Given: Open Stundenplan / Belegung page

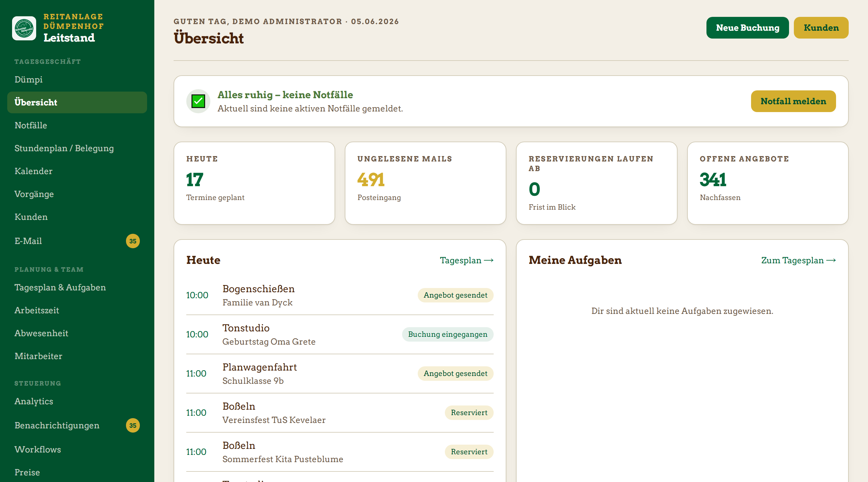Looking at the screenshot, I should pyautogui.click(x=77, y=148).
